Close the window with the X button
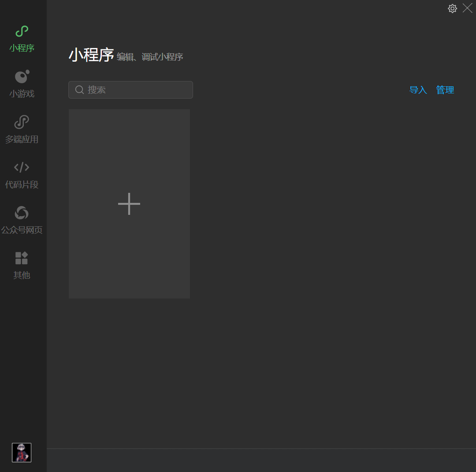The image size is (476, 472). point(467,8)
